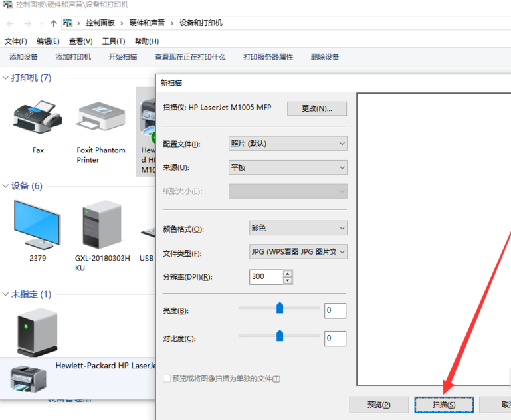Viewport: 511px width, 420px height.
Task: Open the 工具(T) menu
Action: (114, 41)
